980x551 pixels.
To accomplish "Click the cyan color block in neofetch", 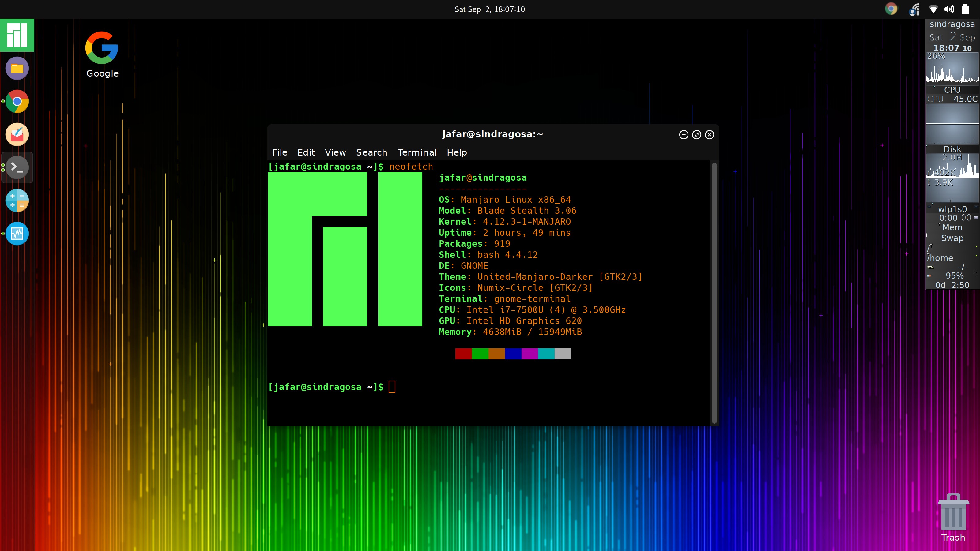I will pos(546,354).
